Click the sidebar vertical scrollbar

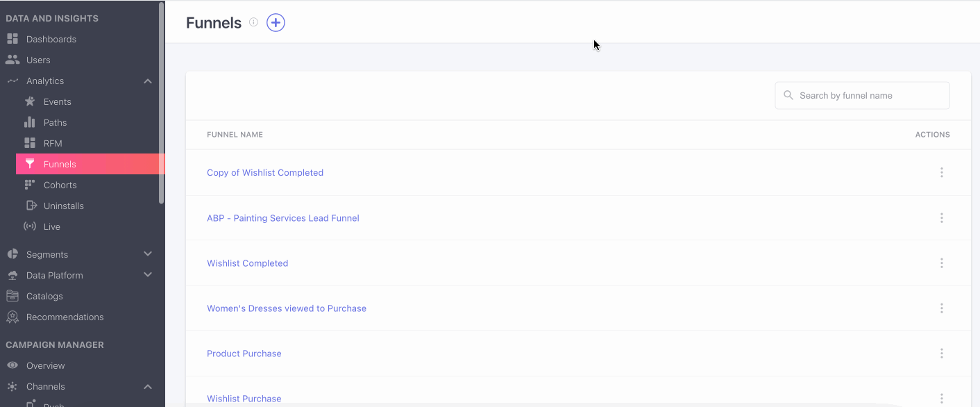pyautogui.click(x=162, y=103)
